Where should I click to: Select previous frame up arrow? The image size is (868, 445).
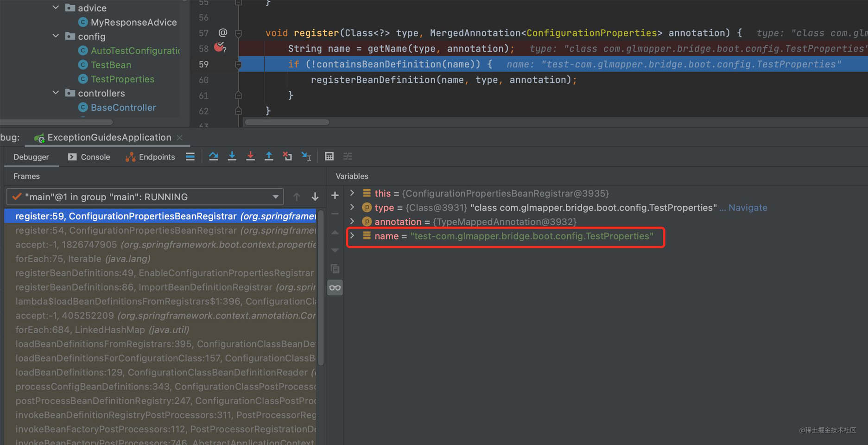click(x=297, y=197)
